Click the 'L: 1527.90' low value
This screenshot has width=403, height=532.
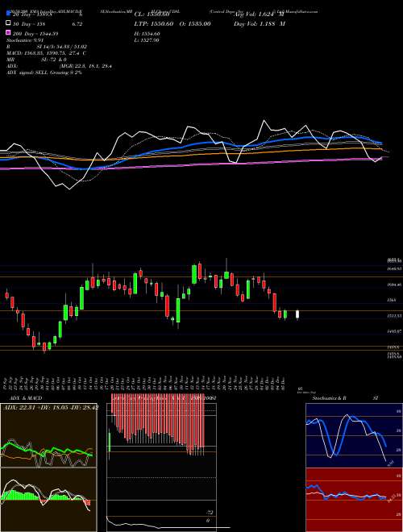click(147, 40)
